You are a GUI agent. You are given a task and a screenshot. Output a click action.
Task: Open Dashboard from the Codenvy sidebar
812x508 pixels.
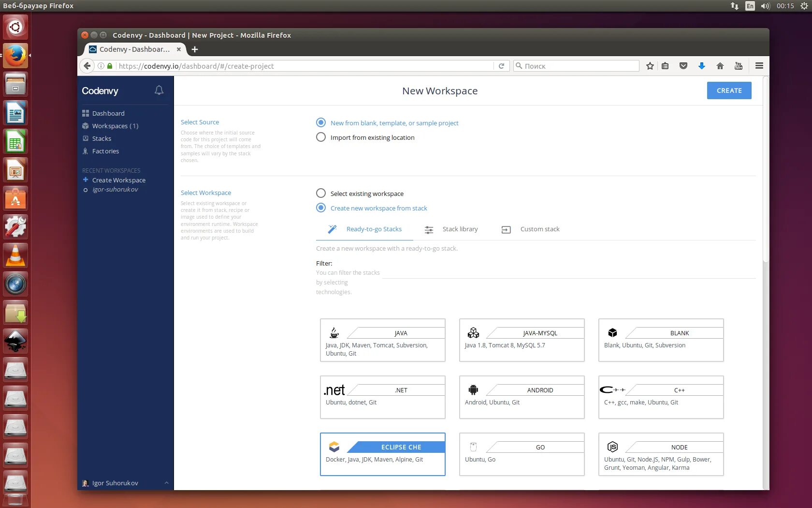point(108,113)
